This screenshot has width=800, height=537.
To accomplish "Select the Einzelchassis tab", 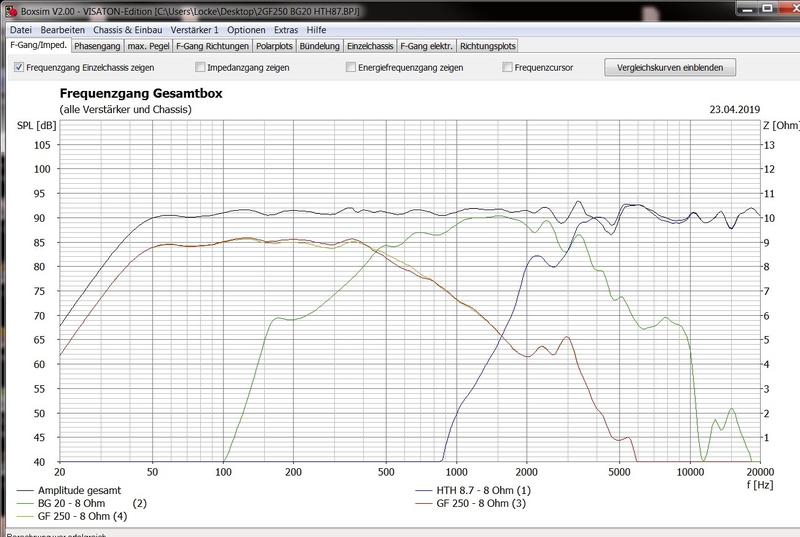I will [x=370, y=46].
